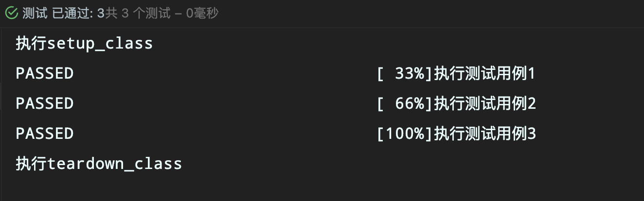Select the "执行setup_class" output line
The image size is (644, 201).
(84, 44)
